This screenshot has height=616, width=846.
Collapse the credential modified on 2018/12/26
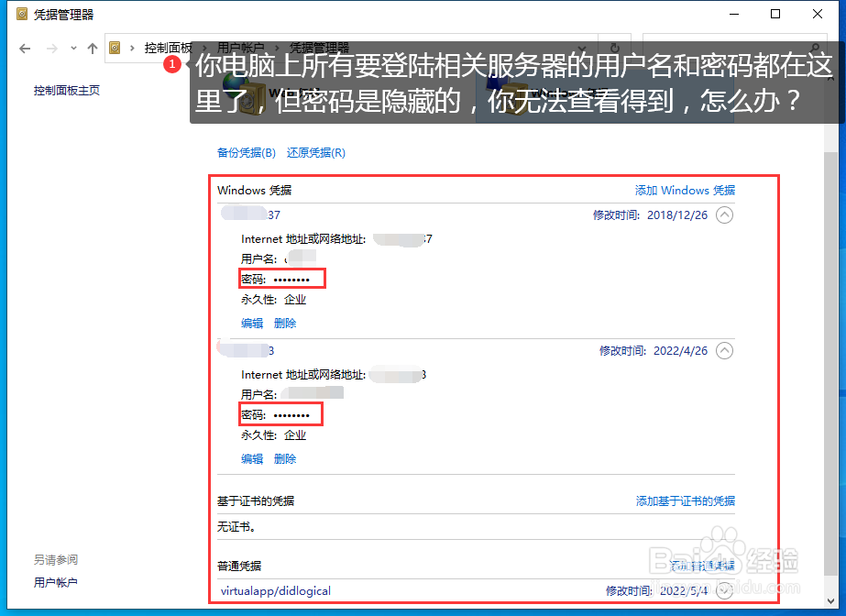(723, 214)
